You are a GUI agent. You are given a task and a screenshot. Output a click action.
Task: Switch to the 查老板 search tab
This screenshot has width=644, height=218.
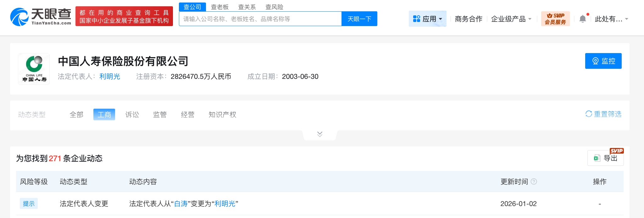[x=219, y=7]
